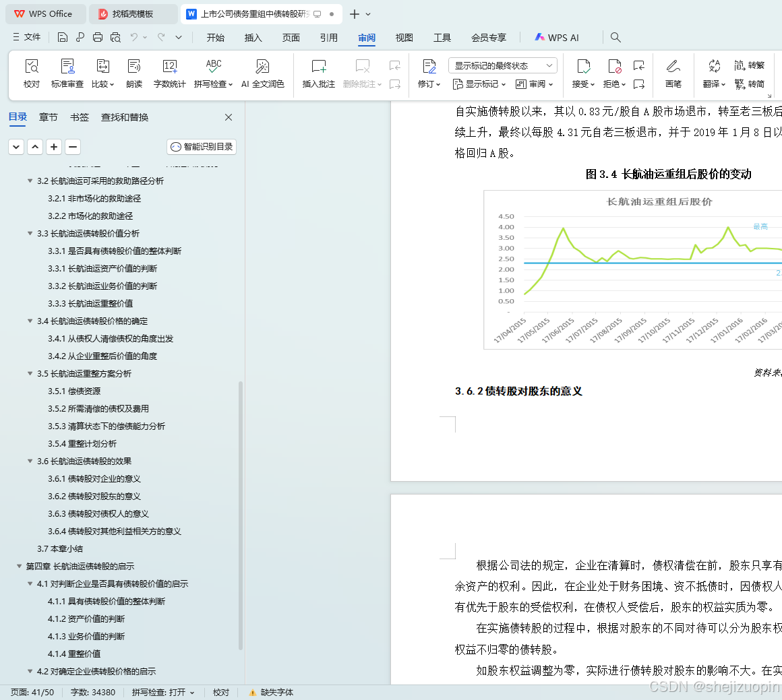Collapse 3.5 长航油运重整方案分析 node
The height and width of the screenshot is (700, 782).
point(30,373)
